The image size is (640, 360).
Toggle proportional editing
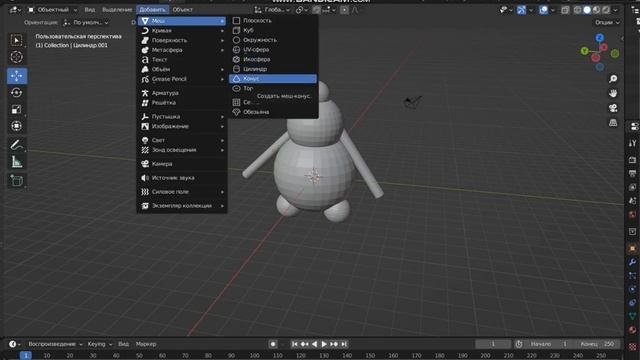[344, 10]
